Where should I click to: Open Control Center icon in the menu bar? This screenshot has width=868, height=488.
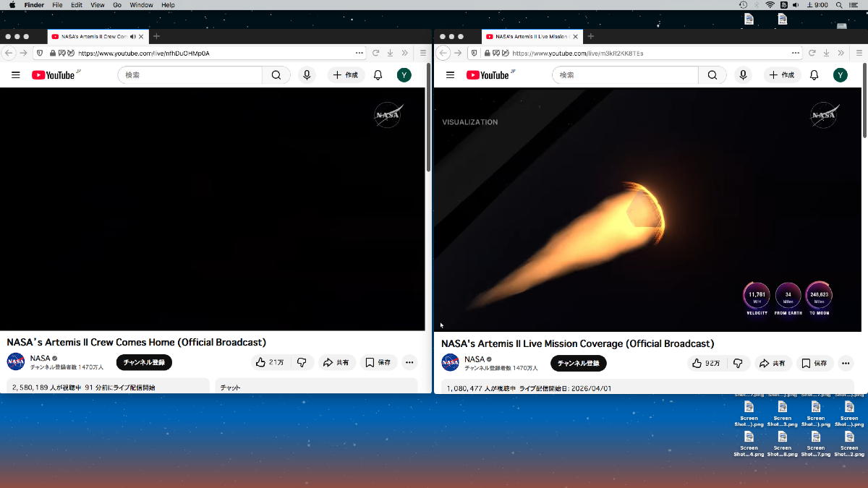click(x=854, y=5)
